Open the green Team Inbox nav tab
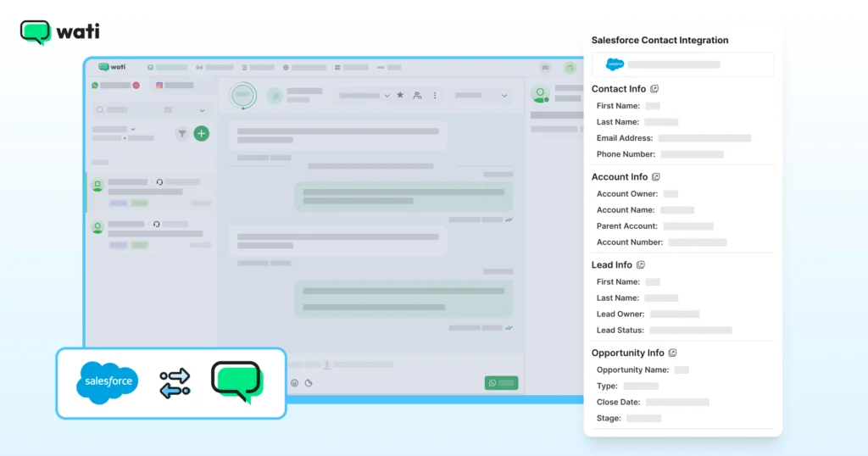 tap(167, 68)
